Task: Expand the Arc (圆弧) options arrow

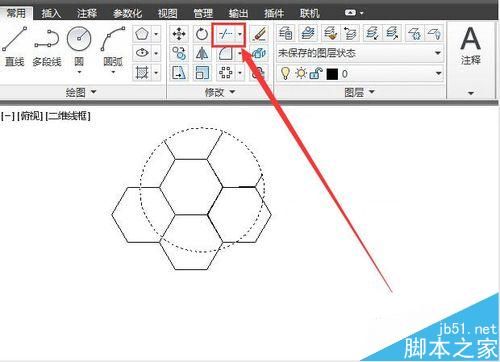Action: point(113,72)
